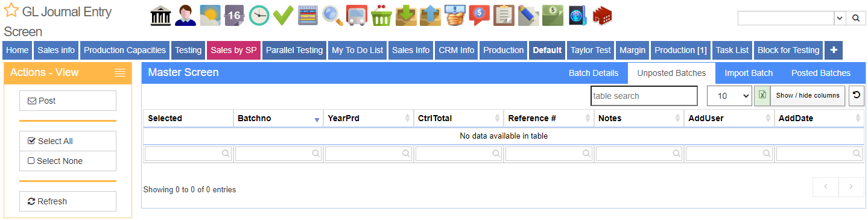Open the page length dropdown showing 10
The width and height of the screenshot is (868, 220).
(x=729, y=95)
